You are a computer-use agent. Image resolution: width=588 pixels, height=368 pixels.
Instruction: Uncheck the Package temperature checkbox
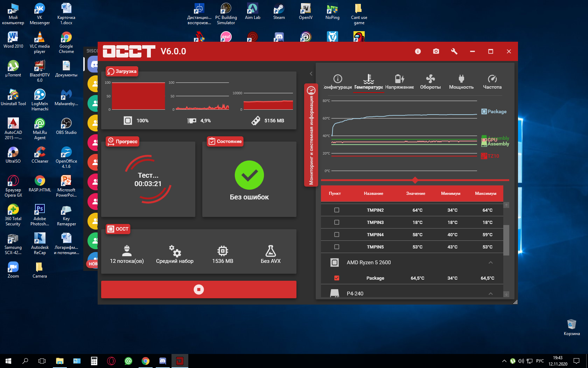point(337,278)
